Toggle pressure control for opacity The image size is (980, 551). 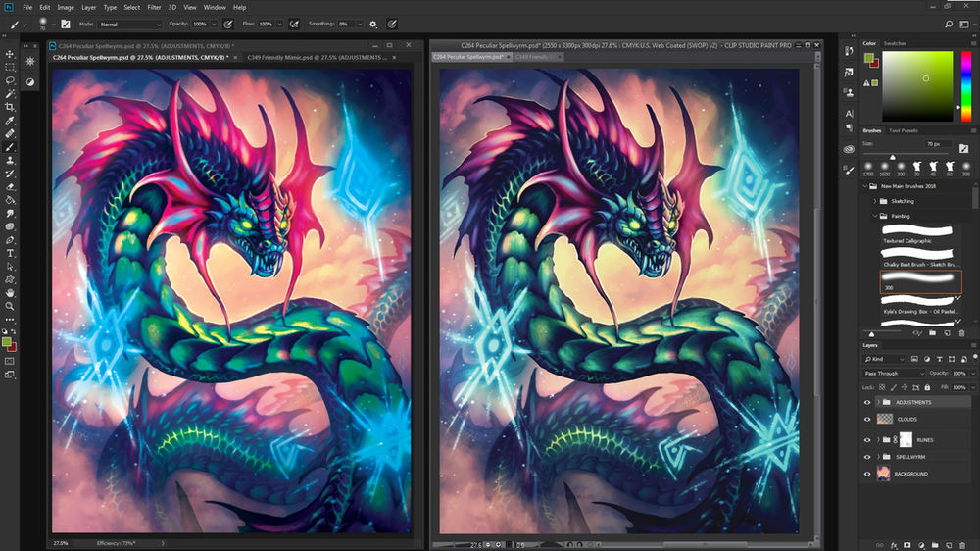pyautogui.click(x=228, y=24)
